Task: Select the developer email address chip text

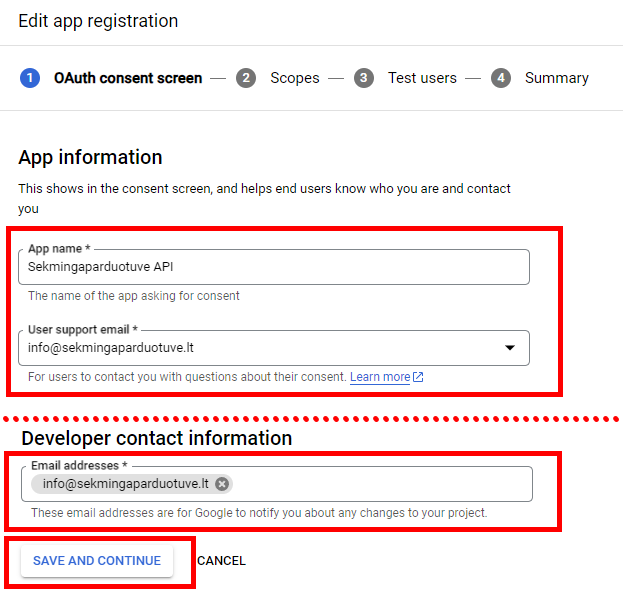Action: pos(126,484)
